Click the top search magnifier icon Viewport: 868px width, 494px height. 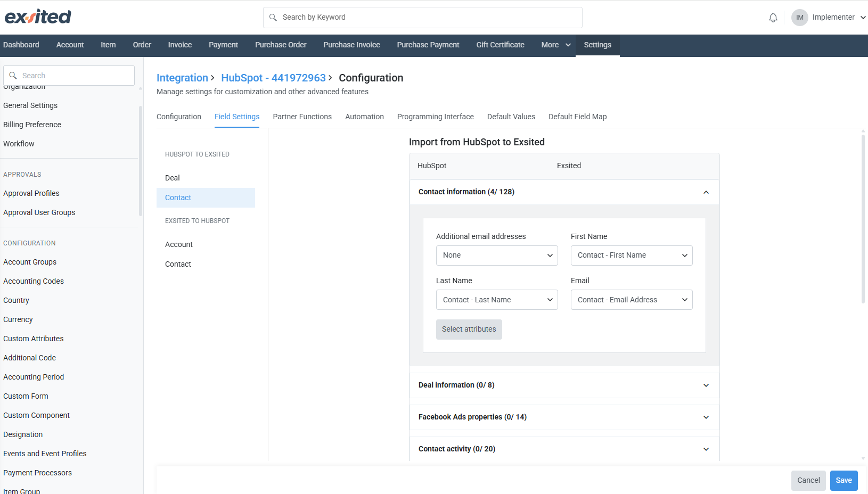pos(273,18)
